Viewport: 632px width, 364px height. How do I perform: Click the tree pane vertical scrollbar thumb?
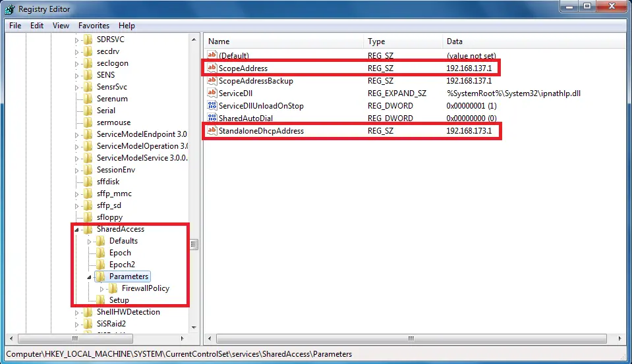pos(194,244)
